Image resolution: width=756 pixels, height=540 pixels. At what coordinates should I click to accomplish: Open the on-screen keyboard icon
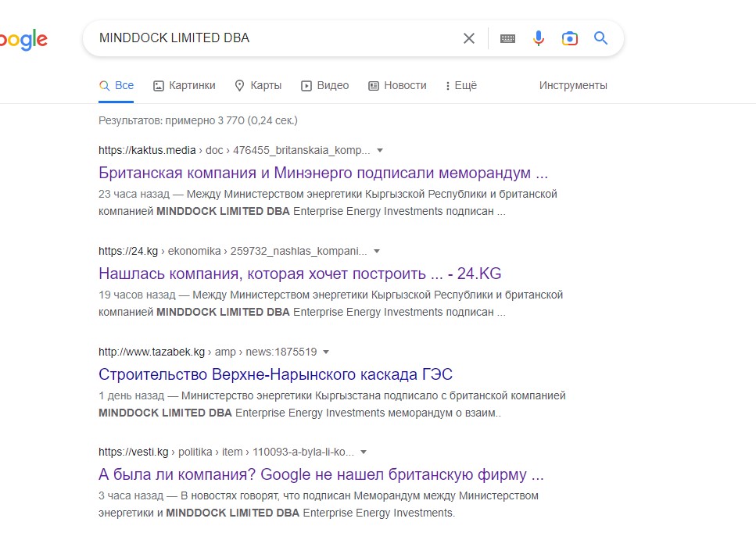pyautogui.click(x=507, y=38)
